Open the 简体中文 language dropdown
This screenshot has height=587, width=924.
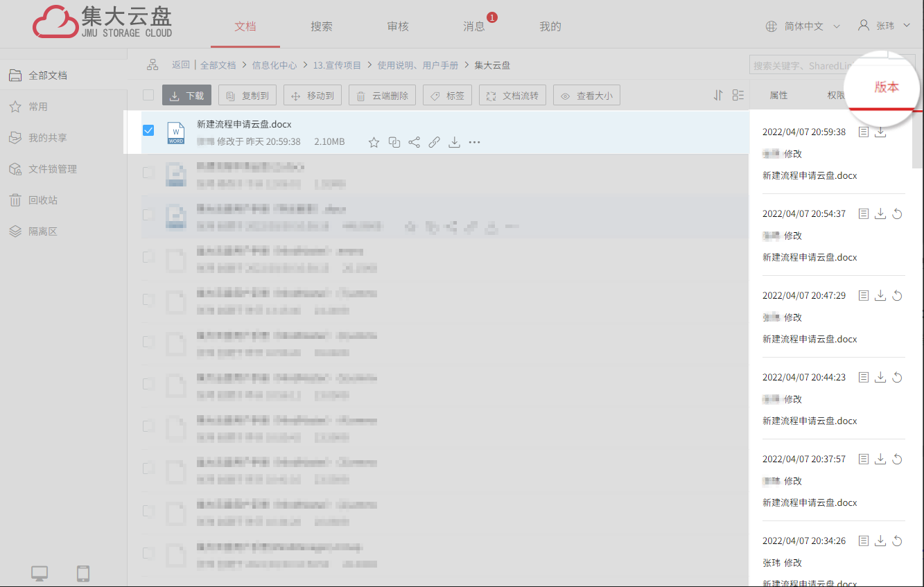pos(803,26)
